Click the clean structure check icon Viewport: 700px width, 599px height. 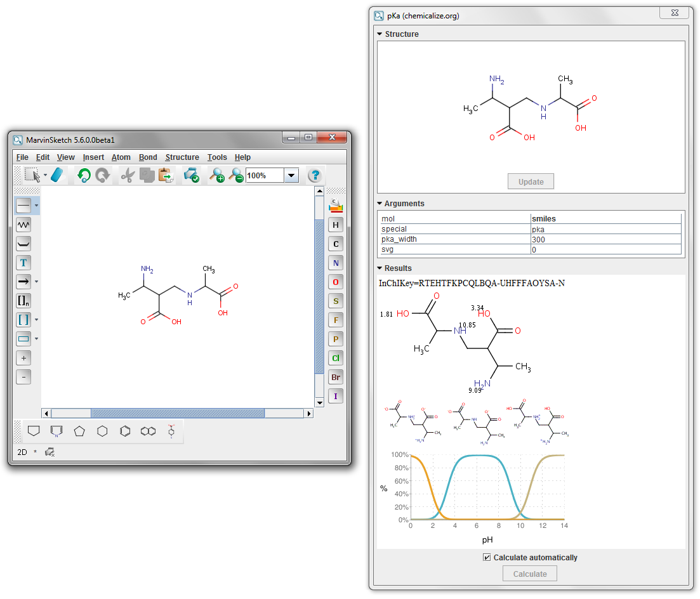pyautogui.click(x=191, y=175)
